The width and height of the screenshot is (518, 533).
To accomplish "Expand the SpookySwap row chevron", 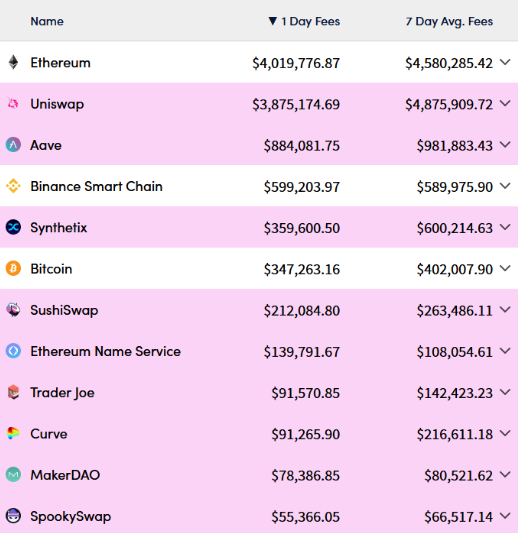I will 505,516.
